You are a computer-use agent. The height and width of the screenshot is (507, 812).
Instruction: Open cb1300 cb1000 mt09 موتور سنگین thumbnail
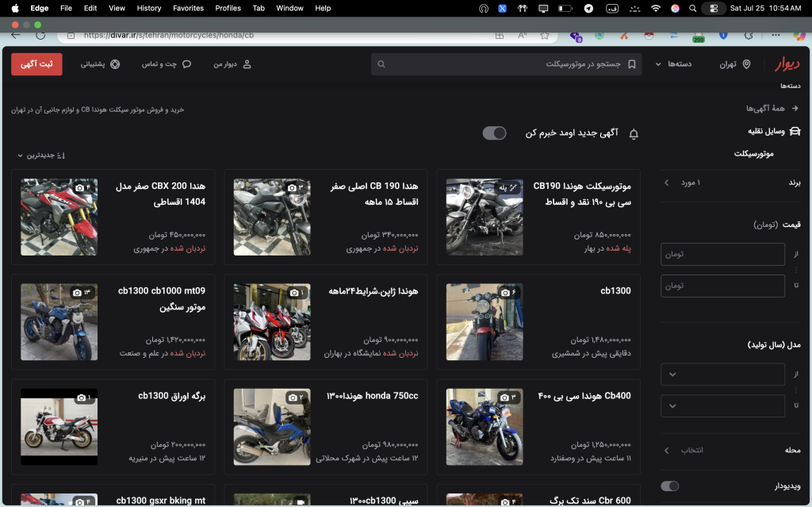[59, 322]
